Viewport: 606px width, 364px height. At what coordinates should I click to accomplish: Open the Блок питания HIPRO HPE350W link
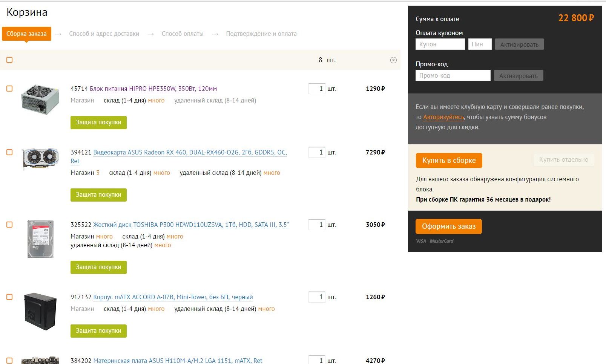click(x=153, y=89)
